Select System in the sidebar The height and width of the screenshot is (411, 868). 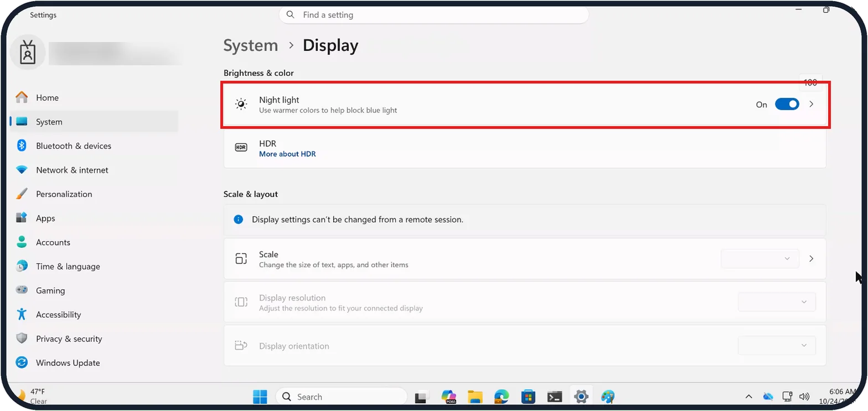tap(94, 122)
